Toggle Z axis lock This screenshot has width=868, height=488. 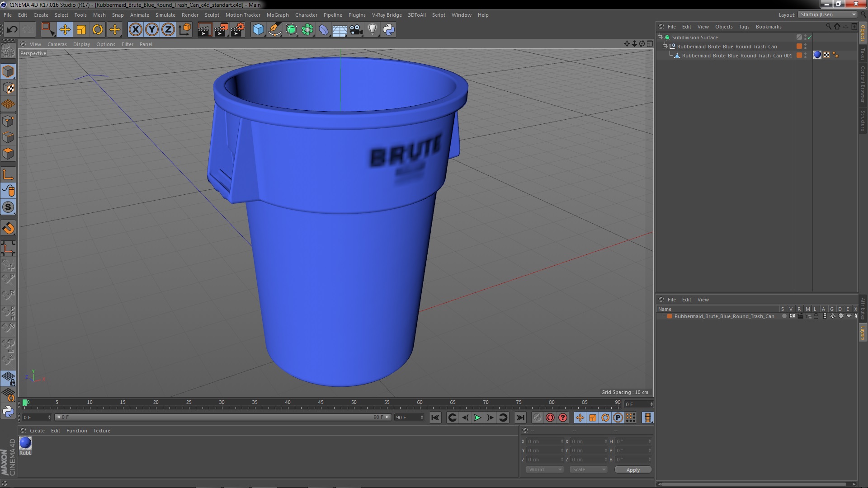[x=168, y=30]
